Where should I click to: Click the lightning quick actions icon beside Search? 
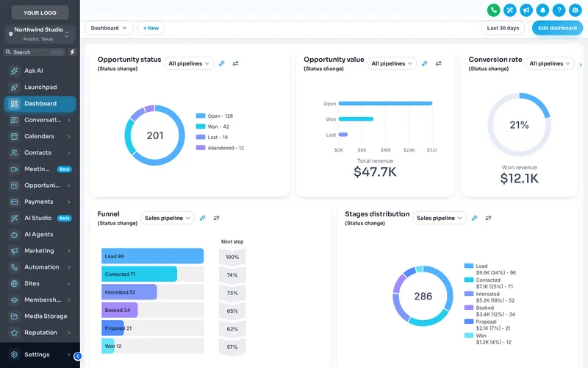[x=72, y=52]
